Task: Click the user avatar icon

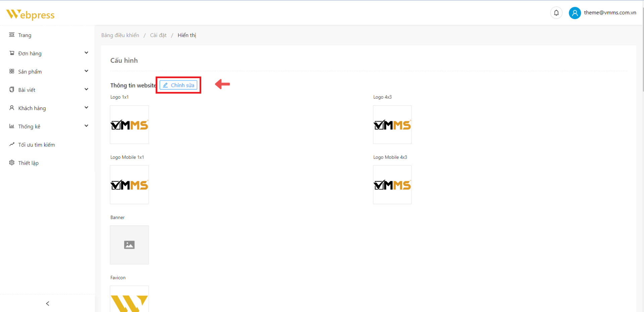Action: [575, 13]
